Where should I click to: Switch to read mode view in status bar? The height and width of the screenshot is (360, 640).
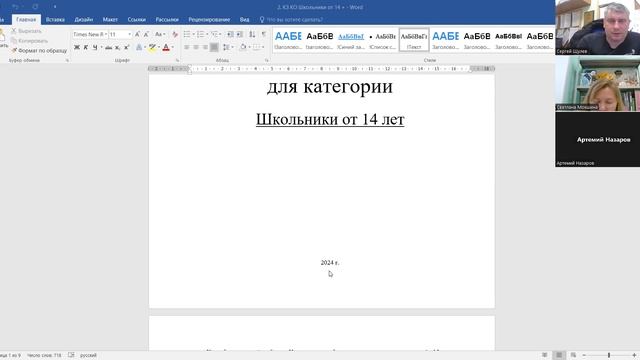click(545, 356)
